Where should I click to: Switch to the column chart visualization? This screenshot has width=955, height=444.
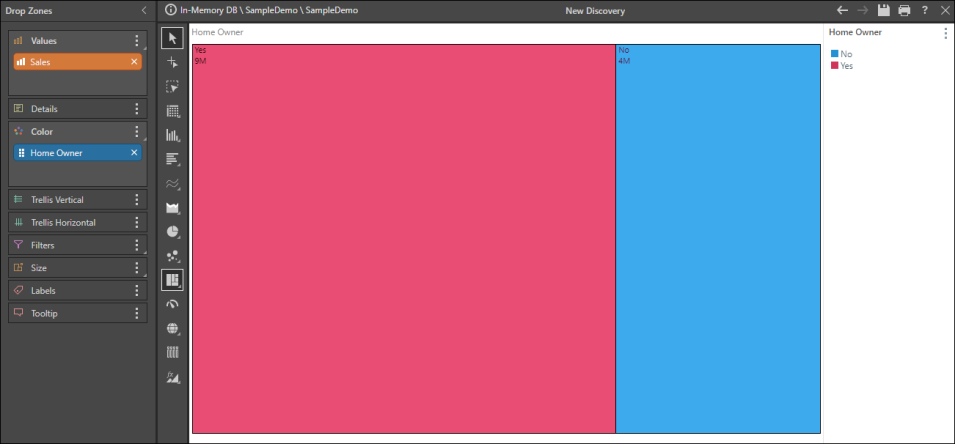pyautogui.click(x=172, y=135)
